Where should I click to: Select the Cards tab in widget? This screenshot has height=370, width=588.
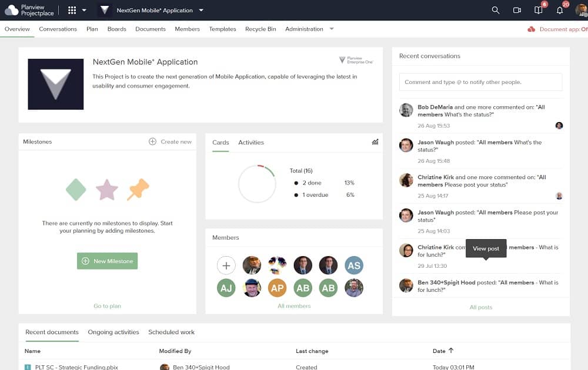point(220,142)
